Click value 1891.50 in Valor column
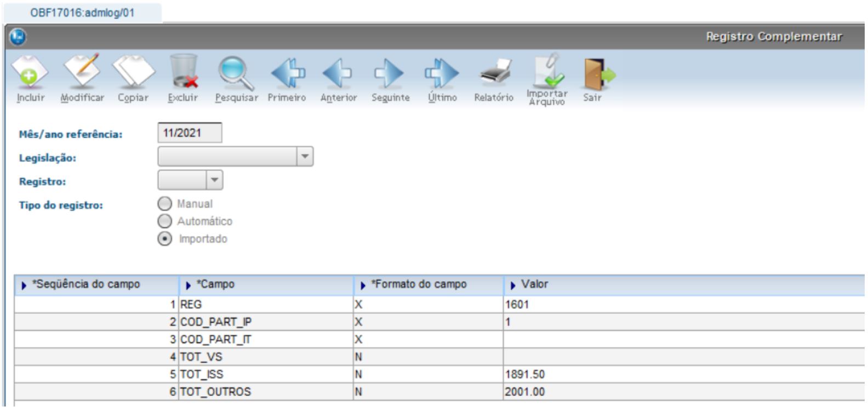Screen dimensions: 868x407 tap(685, 375)
